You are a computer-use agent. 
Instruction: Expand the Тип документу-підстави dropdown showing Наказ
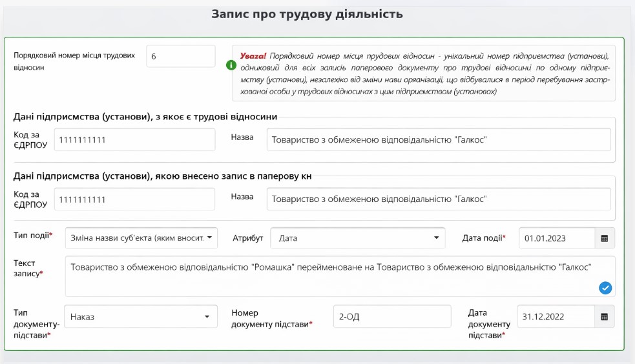140,317
